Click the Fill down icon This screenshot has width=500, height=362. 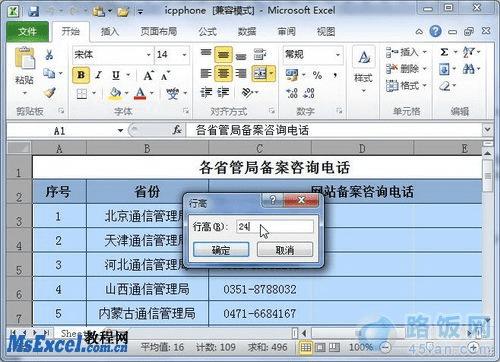tap(444, 69)
